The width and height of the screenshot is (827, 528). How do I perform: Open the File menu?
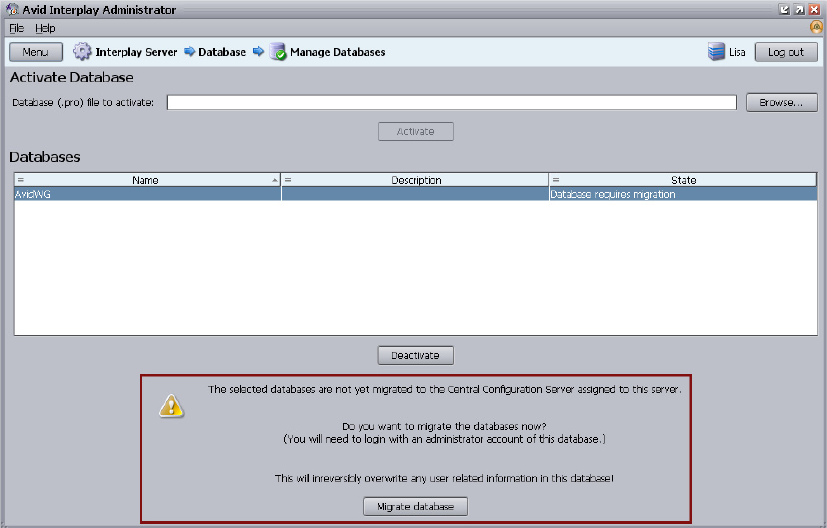(16, 28)
